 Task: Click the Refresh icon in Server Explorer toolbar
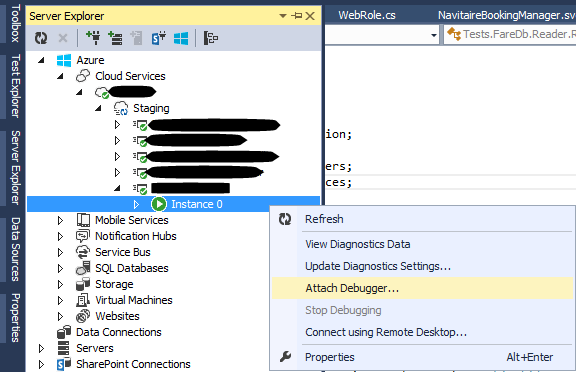(41, 38)
